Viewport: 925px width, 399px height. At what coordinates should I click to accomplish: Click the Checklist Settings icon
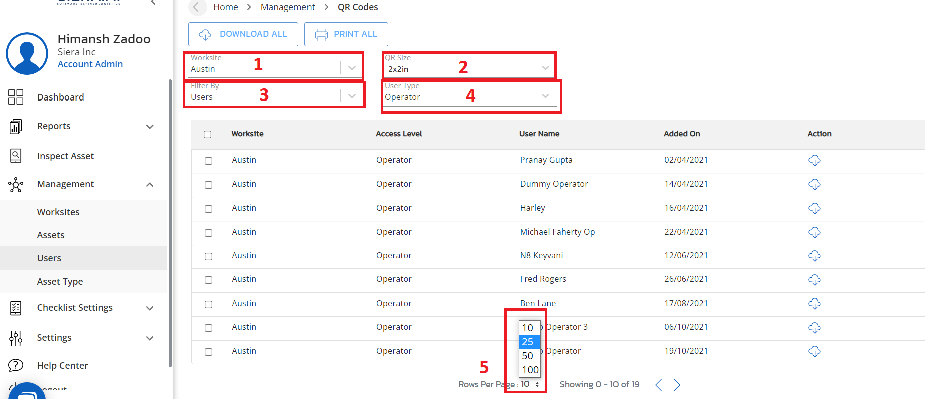click(16, 308)
